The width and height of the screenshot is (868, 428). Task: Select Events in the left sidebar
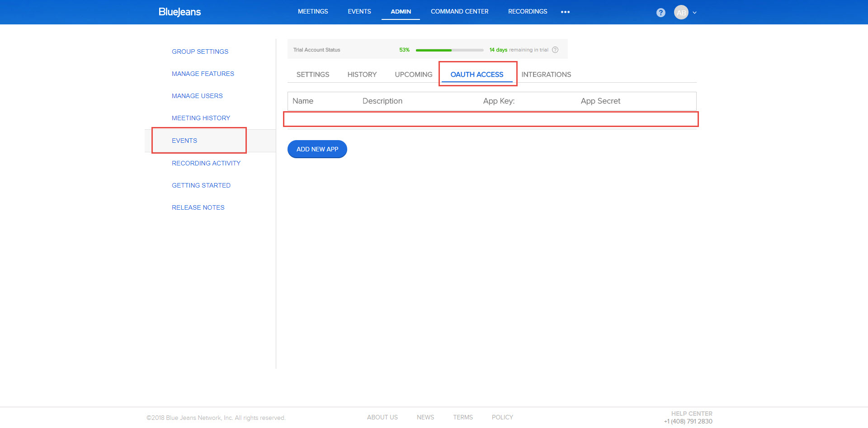click(184, 141)
